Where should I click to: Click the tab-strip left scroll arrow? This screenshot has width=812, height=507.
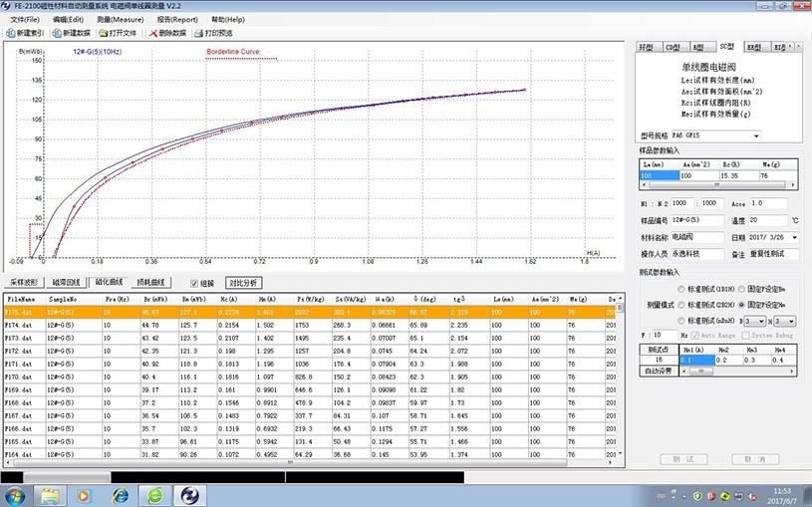pos(790,47)
